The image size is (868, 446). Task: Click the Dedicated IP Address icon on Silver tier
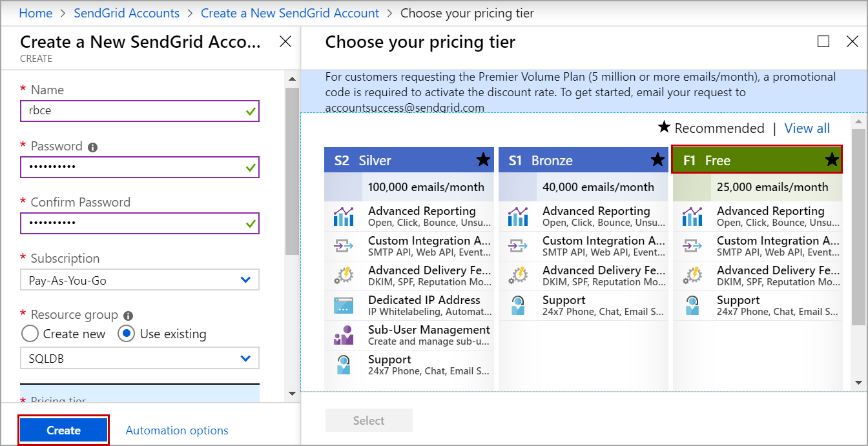coord(343,304)
